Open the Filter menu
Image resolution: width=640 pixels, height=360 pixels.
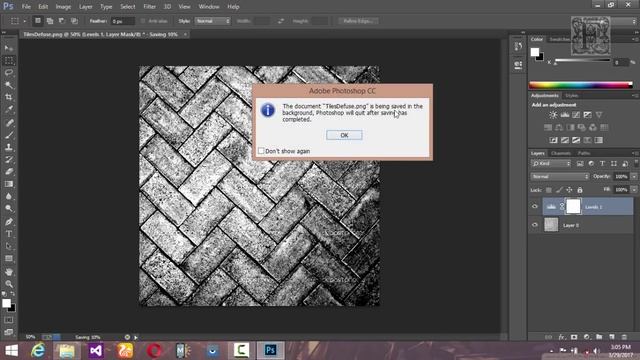click(149, 7)
